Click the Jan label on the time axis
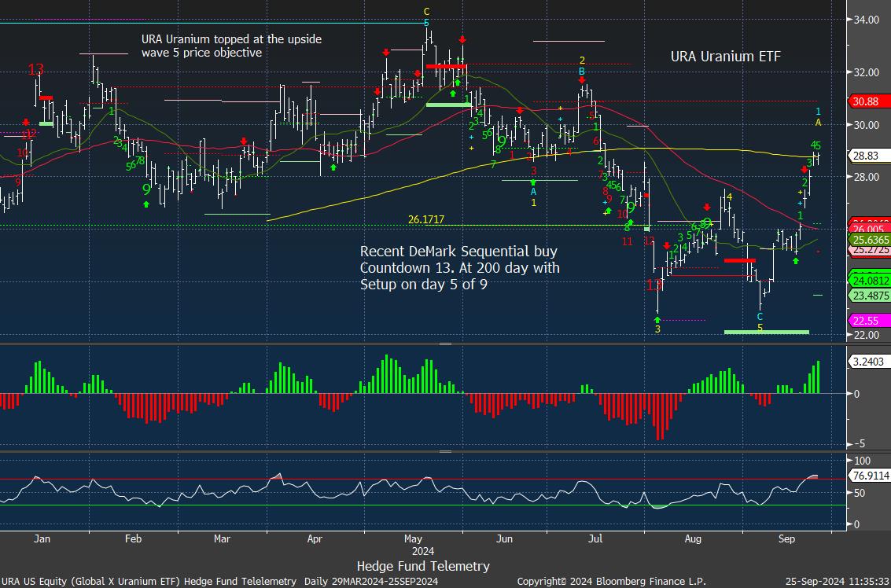 42,538
